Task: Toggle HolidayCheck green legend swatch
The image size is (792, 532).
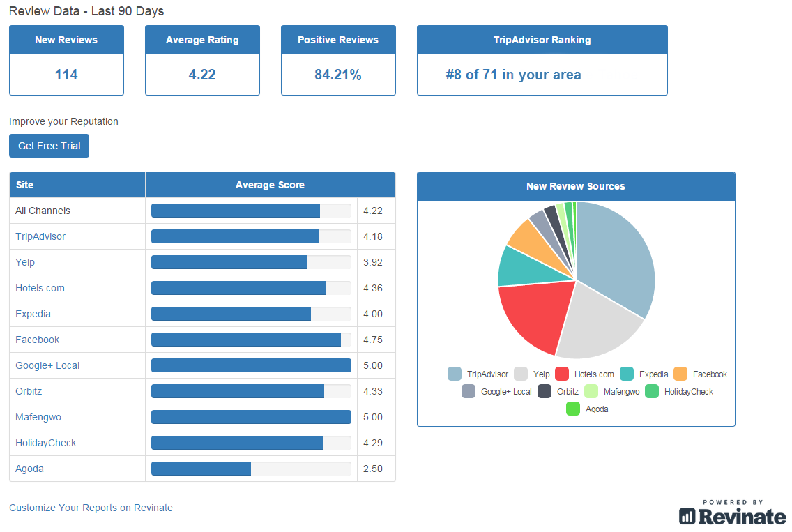Action: coord(652,392)
